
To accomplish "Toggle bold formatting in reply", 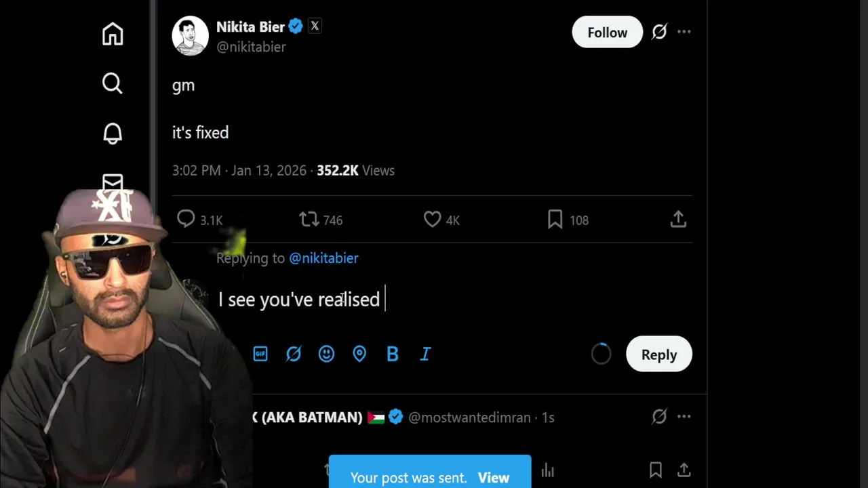I will point(392,354).
